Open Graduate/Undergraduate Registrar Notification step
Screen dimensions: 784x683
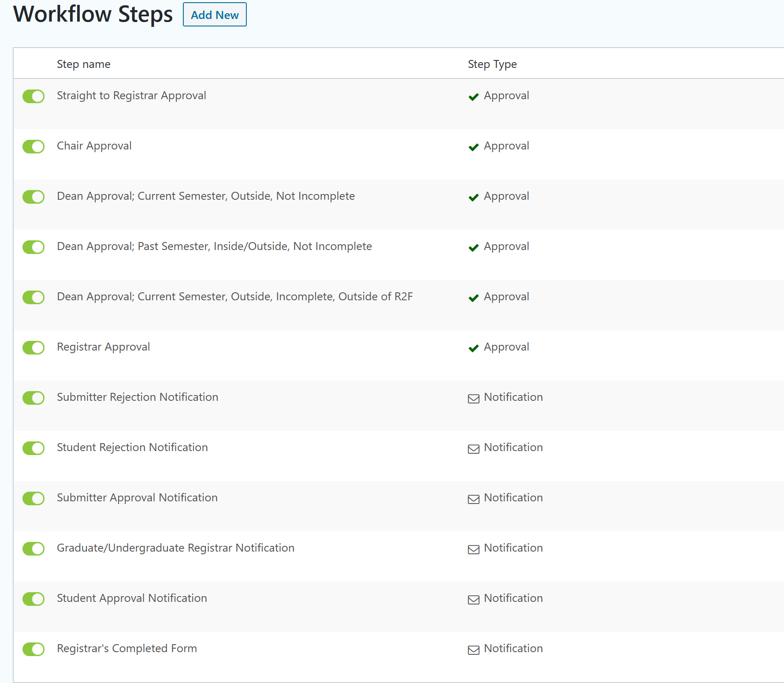(175, 548)
